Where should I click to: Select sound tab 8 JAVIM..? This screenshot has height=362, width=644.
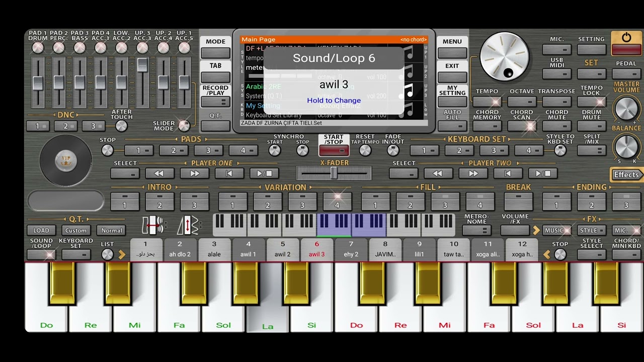[385, 249]
